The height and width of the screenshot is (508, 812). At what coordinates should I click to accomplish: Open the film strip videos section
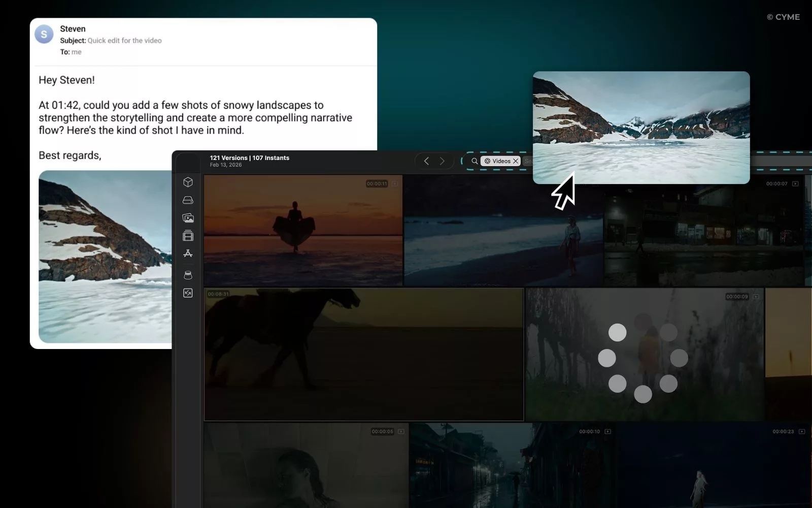click(x=188, y=236)
